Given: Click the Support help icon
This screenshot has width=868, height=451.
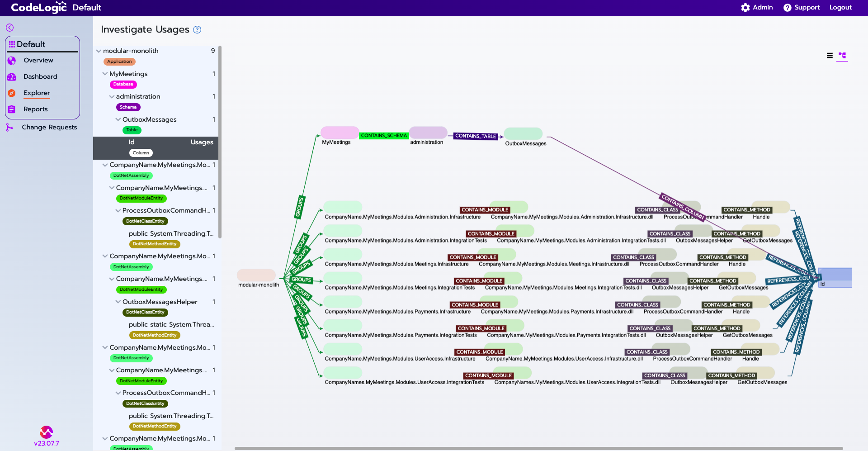Looking at the screenshot, I should pos(787,7).
